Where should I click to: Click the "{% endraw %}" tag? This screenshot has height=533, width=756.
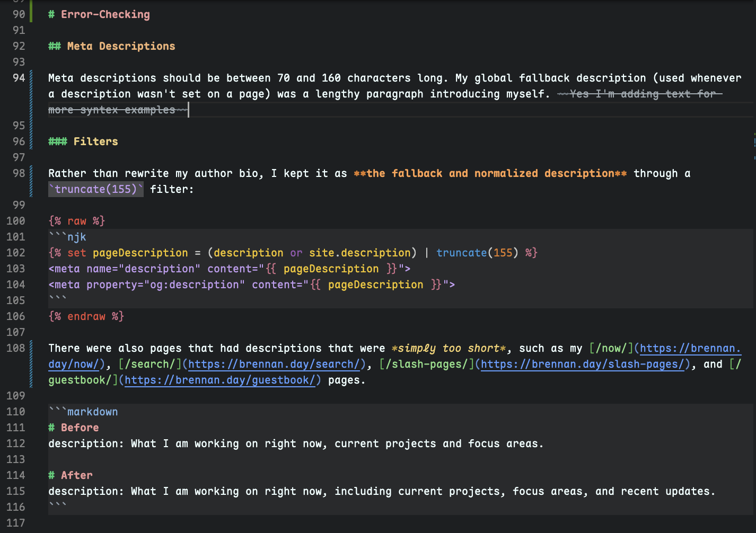(86, 316)
